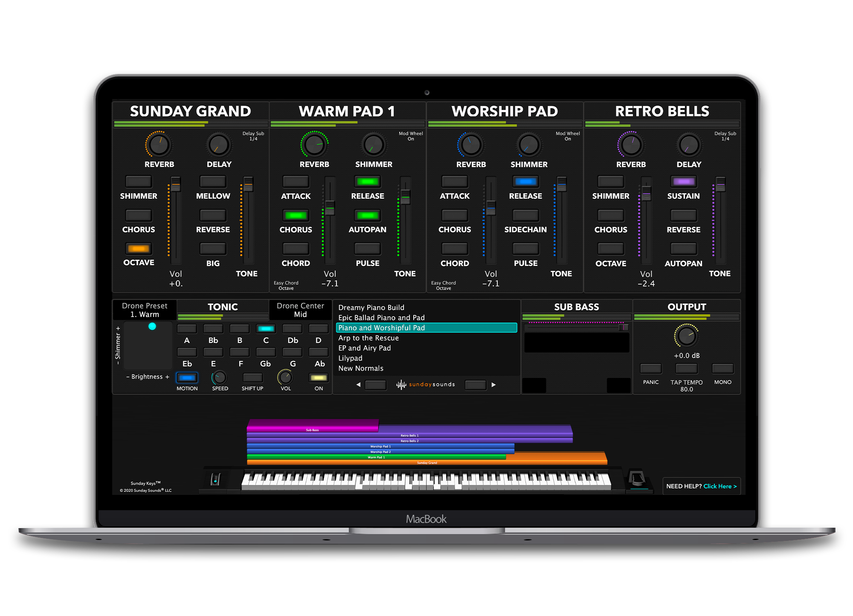Open Worship Pad Mod Wheel setting
This screenshot has height=616, width=853.
(x=568, y=136)
